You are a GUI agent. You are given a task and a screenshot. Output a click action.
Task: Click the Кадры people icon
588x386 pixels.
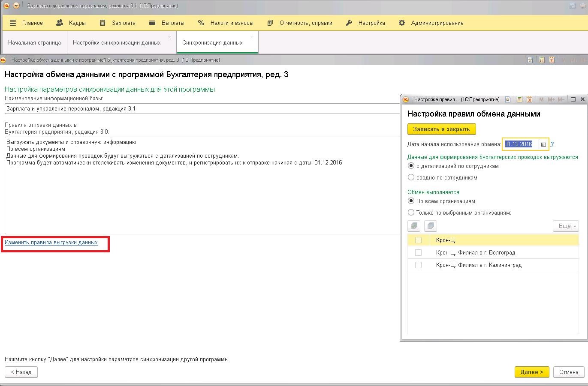click(x=60, y=23)
